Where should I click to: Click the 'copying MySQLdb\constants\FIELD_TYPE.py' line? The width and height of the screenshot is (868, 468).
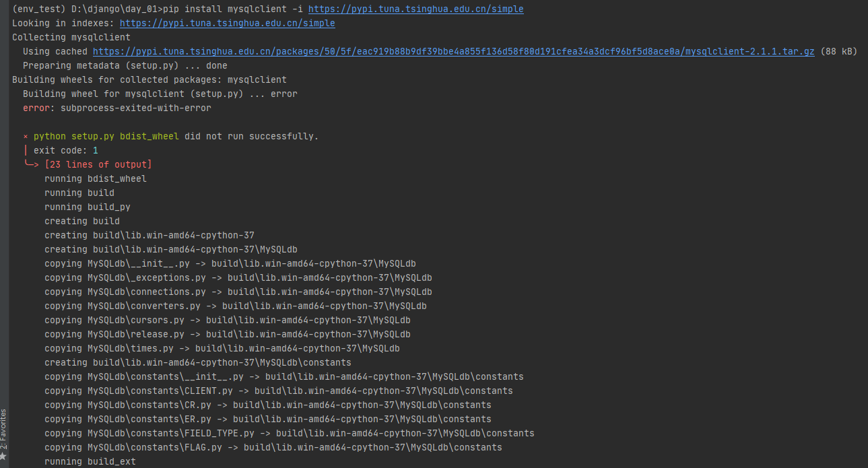[x=290, y=433]
